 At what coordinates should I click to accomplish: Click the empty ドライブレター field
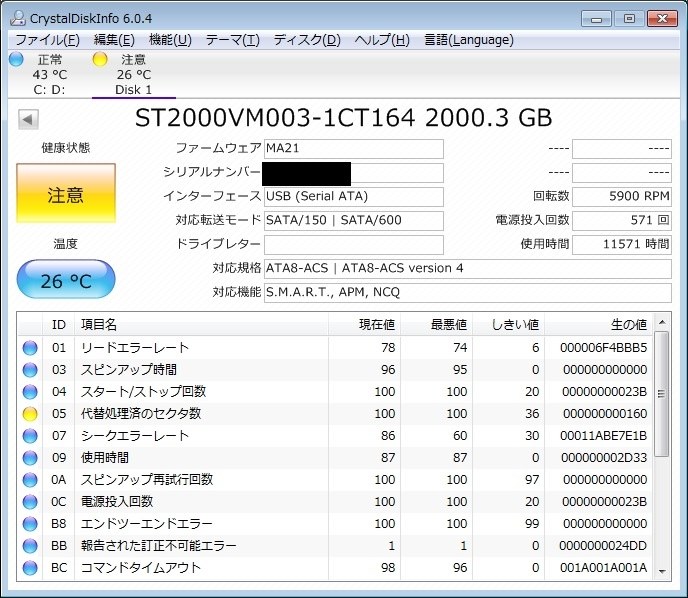pyautogui.click(x=354, y=244)
